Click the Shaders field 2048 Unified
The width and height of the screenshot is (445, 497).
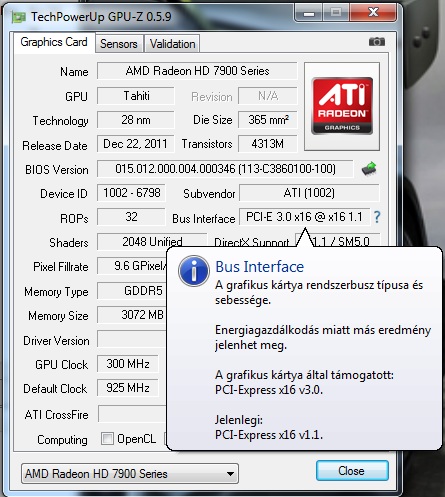click(152, 241)
